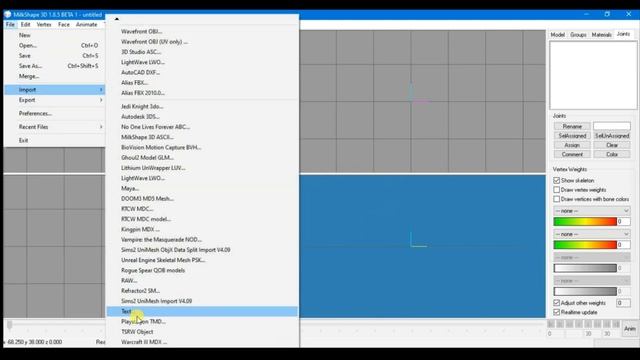Switch to the Model tab

pyautogui.click(x=558, y=35)
